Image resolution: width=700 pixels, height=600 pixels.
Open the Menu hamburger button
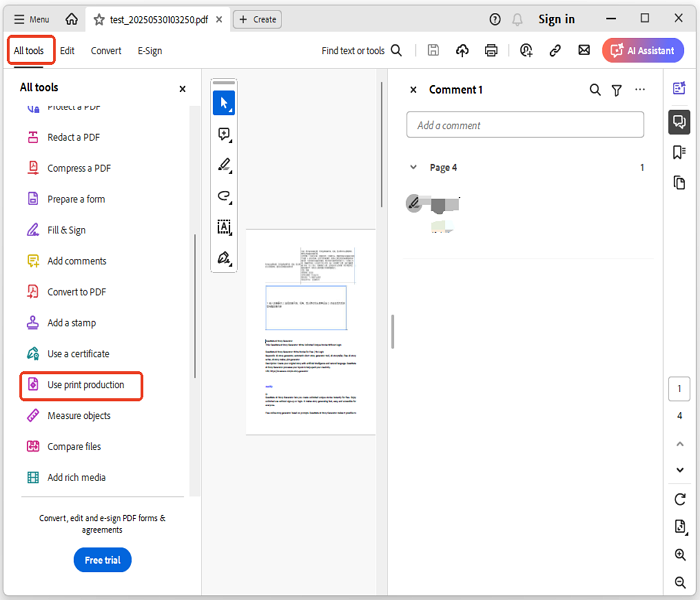coord(32,19)
